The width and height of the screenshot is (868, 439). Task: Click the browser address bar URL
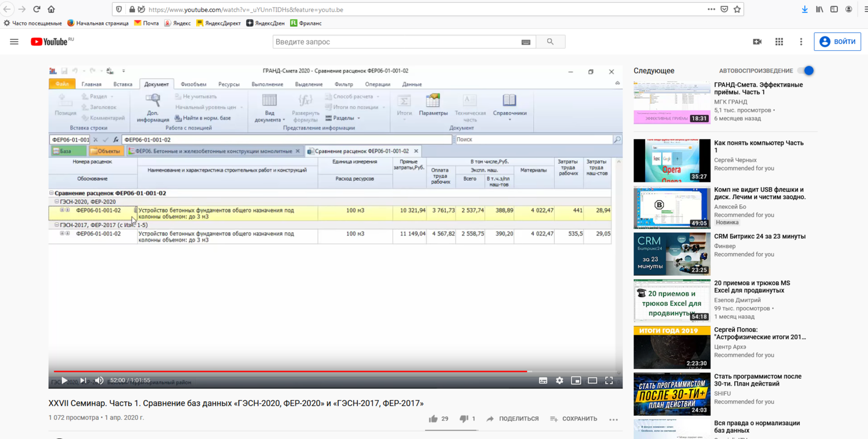246,9
